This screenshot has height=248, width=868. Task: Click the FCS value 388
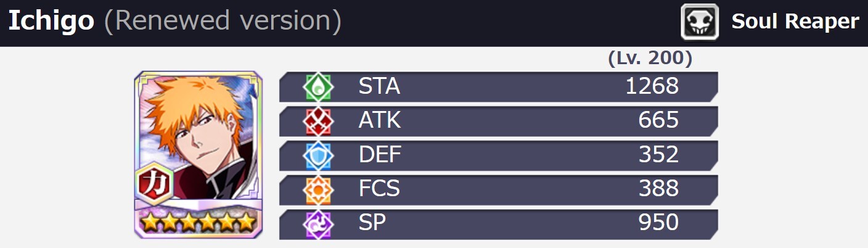tap(659, 189)
